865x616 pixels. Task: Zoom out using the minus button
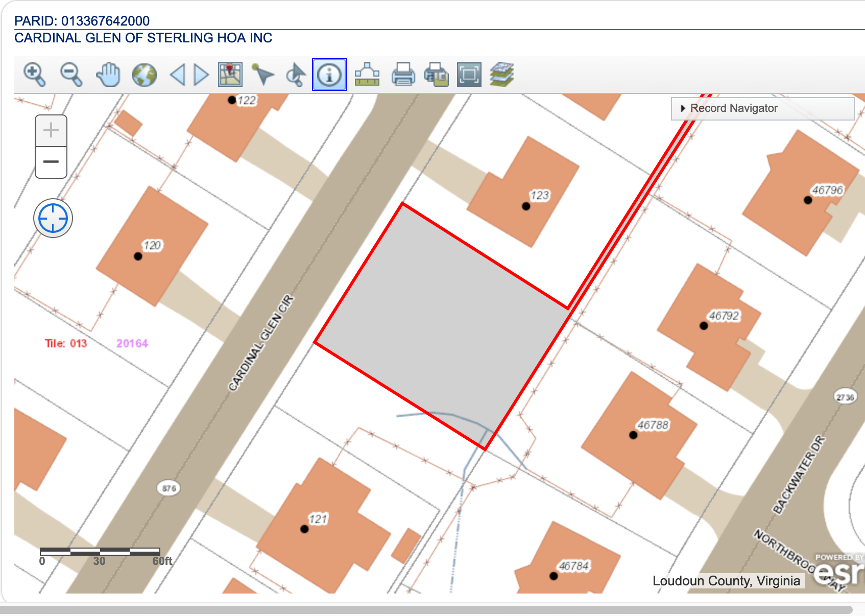[x=51, y=162]
